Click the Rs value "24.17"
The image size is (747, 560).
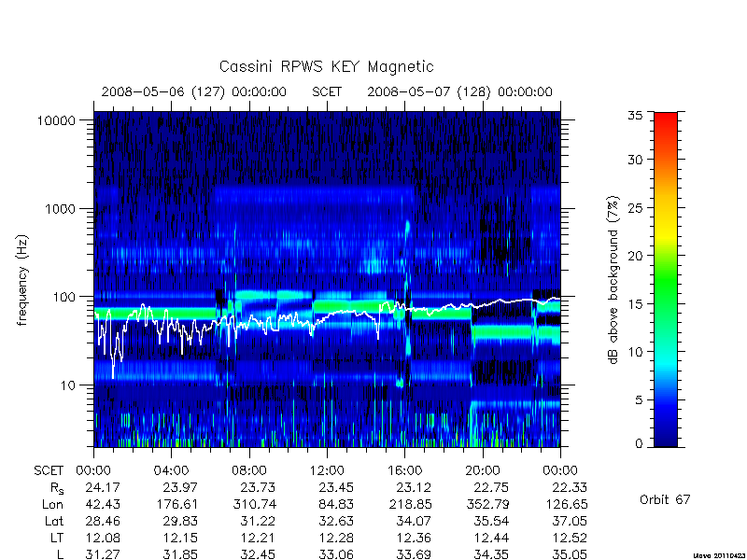click(103, 487)
